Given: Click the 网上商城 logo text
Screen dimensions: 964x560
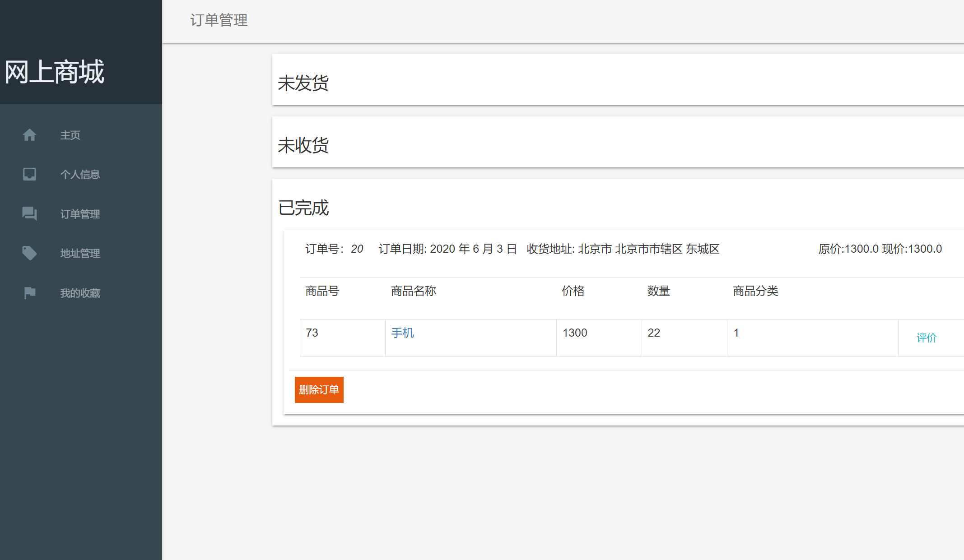Looking at the screenshot, I should 54,71.
